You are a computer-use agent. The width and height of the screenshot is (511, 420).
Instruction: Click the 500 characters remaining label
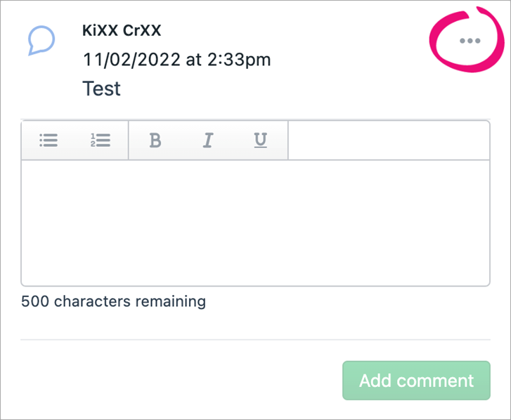click(x=113, y=302)
